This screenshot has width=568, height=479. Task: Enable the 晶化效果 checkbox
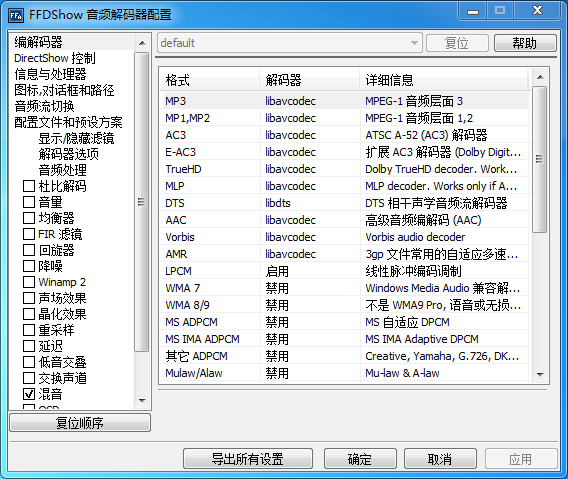point(29,314)
